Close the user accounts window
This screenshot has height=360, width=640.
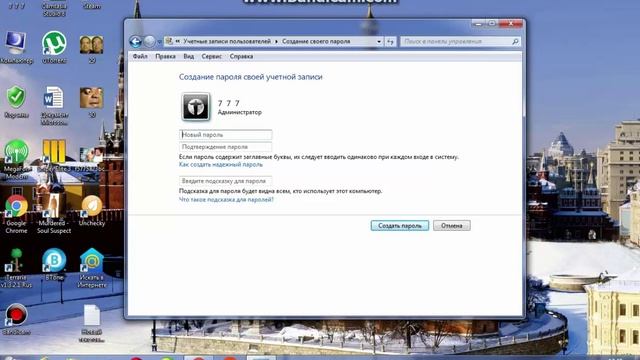point(511,24)
